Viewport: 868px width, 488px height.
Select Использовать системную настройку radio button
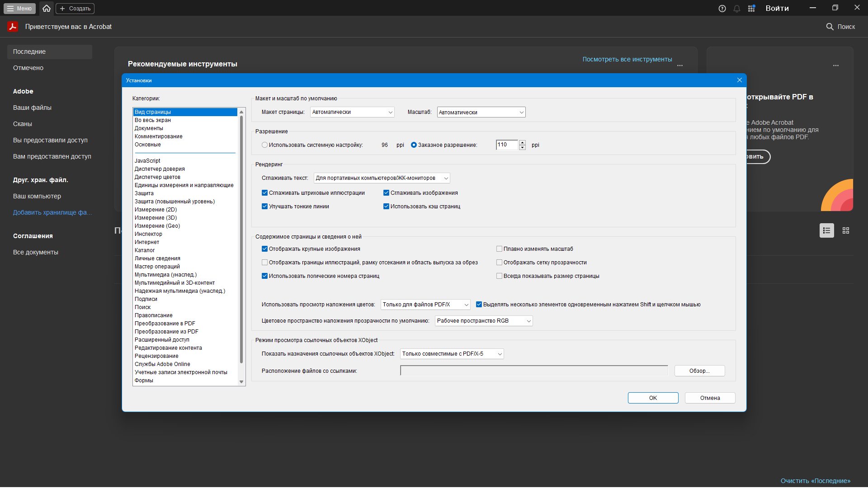click(x=265, y=145)
